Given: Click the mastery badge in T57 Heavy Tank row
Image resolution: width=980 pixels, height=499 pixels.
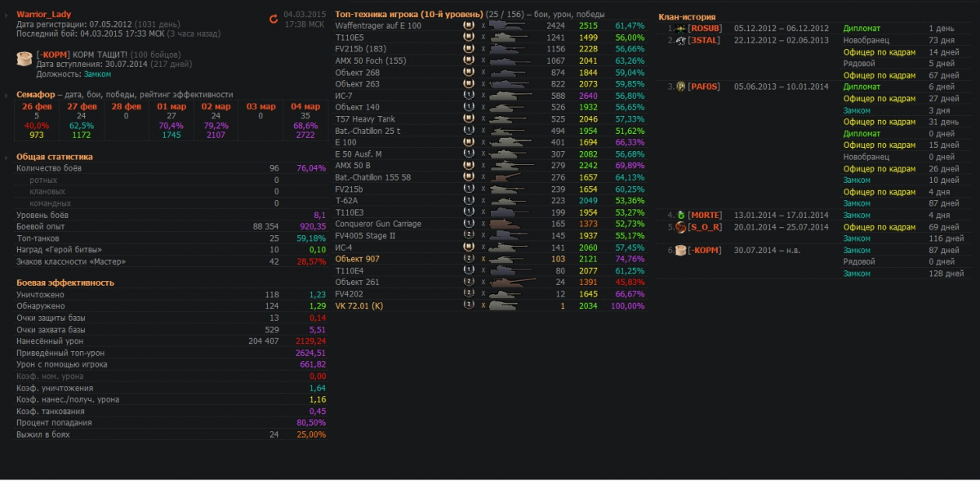Looking at the screenshot, I should pyautogui.click(x=469, y=118).
